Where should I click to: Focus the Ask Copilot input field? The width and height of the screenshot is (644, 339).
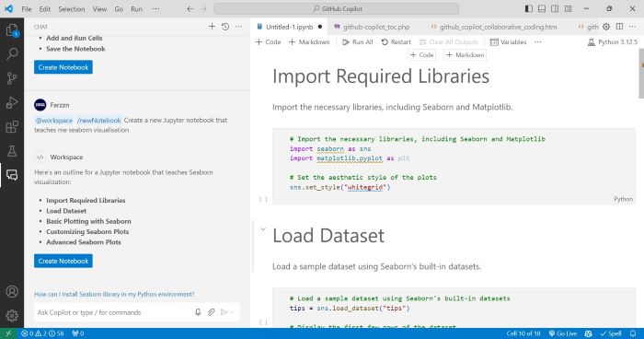[x=113, y=312]
